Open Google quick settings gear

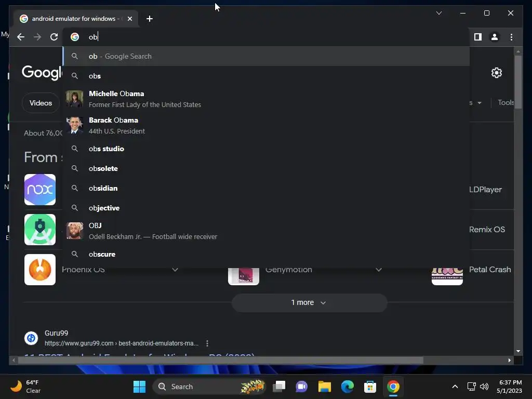pyautogui.click(x=496, y=73)
